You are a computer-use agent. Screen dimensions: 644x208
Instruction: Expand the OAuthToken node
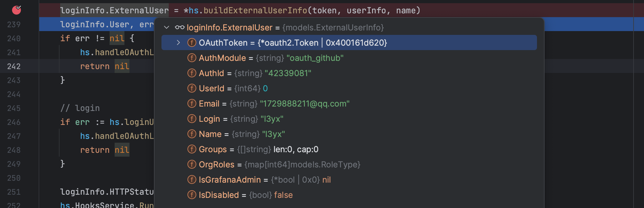pyautogui.click(x=178, y=42)
